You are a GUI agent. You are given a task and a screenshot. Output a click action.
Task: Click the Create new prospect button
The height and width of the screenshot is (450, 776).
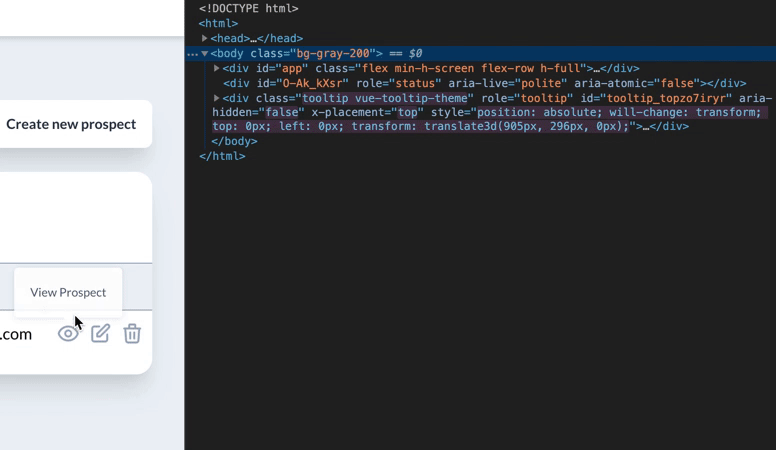(71, 124)
